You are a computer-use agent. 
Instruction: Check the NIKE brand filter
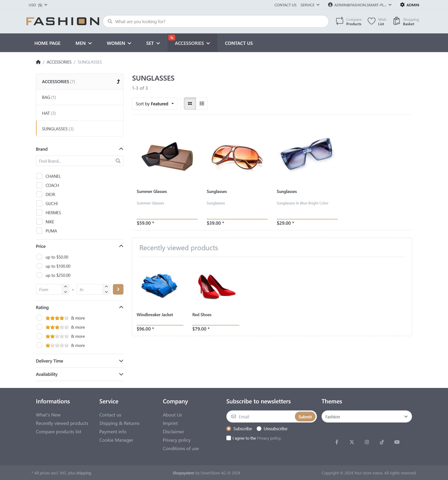39,222
